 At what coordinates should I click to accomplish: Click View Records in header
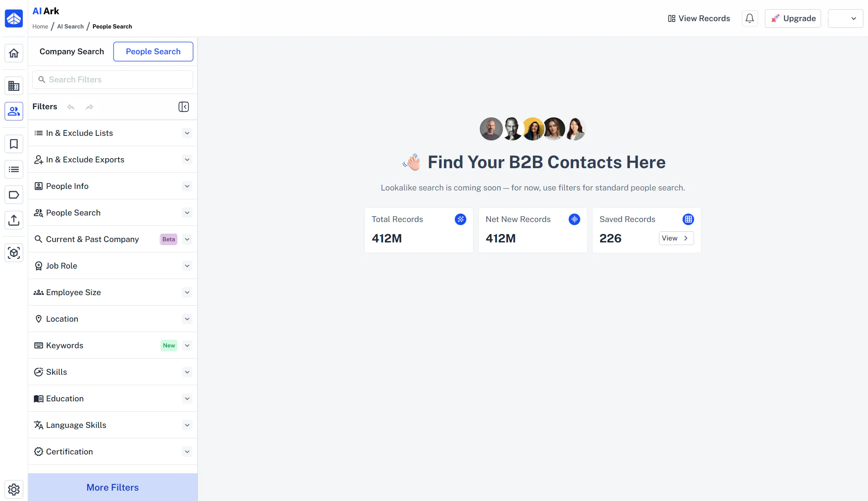(x=699, y=18)
